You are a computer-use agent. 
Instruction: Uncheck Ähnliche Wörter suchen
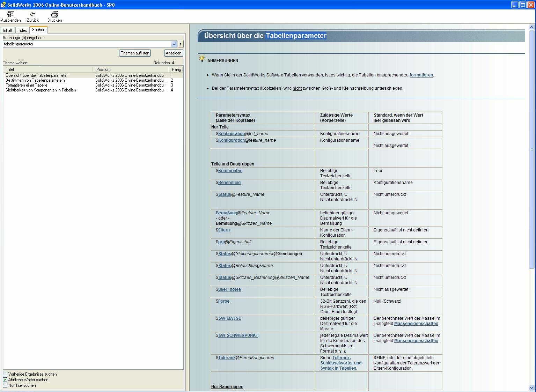click(x=5, y=380)
